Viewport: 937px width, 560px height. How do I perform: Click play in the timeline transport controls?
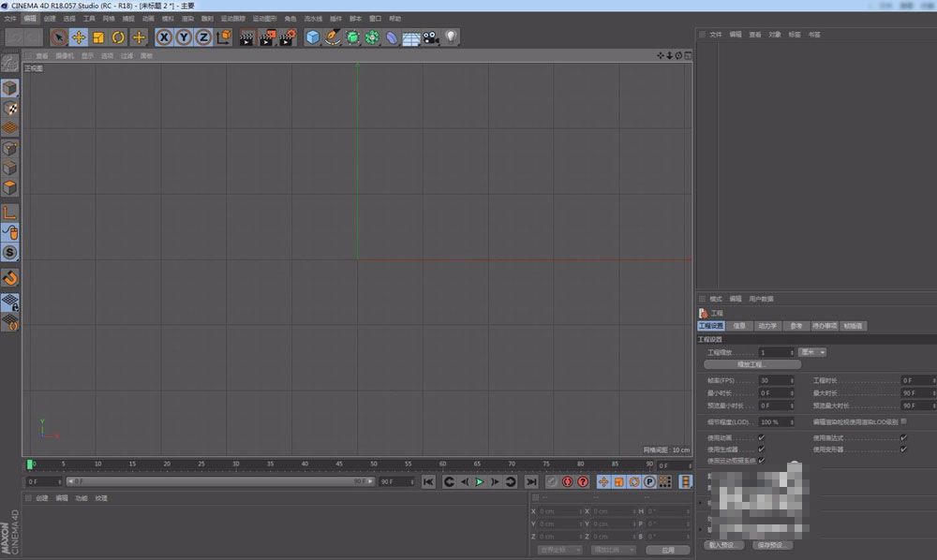click(479, 481)
